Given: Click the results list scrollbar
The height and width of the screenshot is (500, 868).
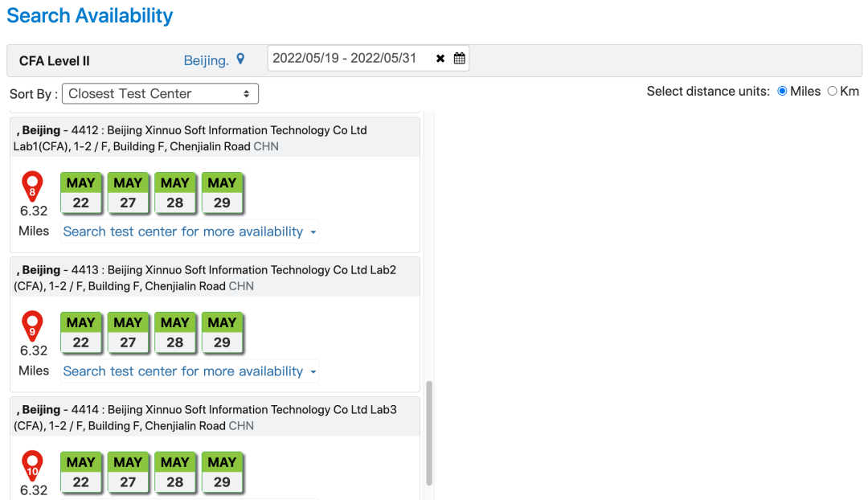Looking at the screenshot, I should pos(428,432).
